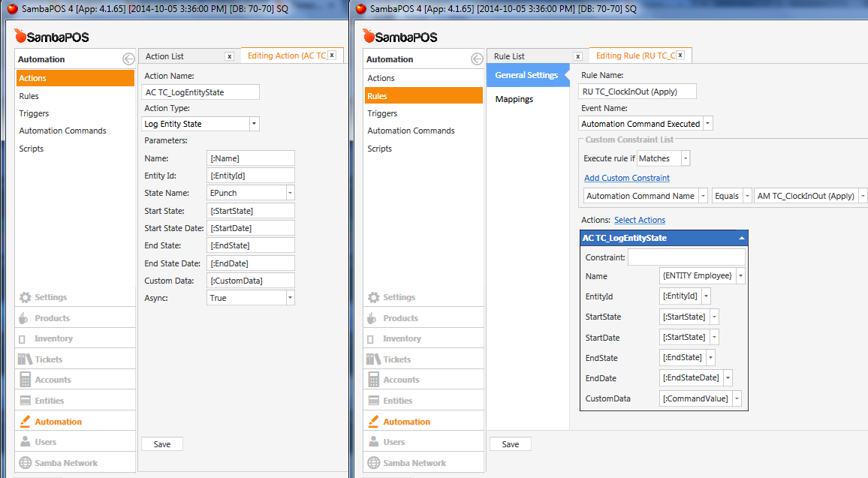Image resolution: width=868 pixels, height=478 pixels.
Task: Select Triggers in the left window Automation list
Action: [35, 113]
